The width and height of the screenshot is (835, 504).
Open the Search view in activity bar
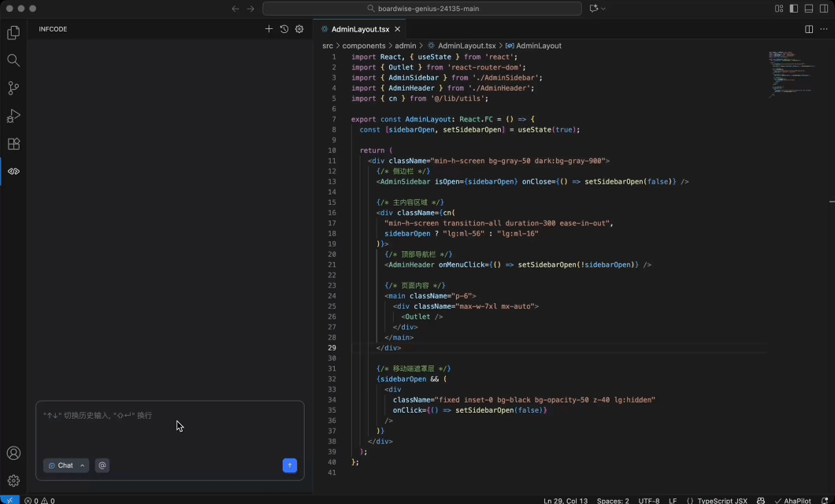click(13, 61)
